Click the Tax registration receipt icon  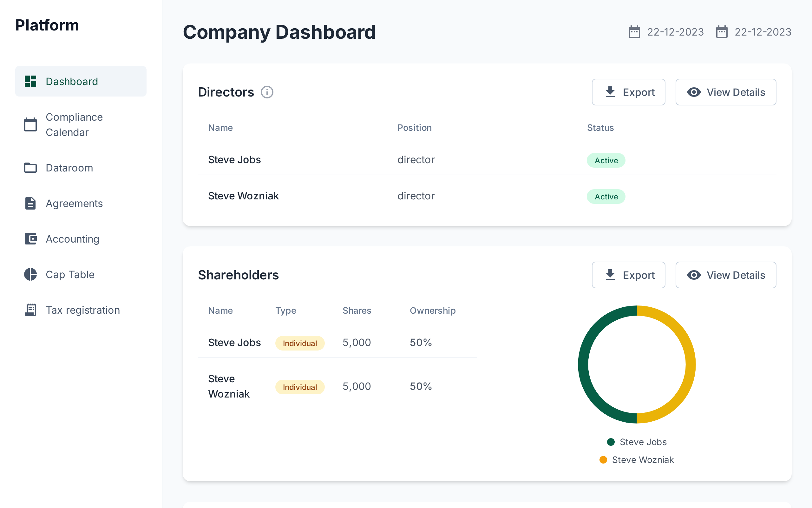pos(30,310)
